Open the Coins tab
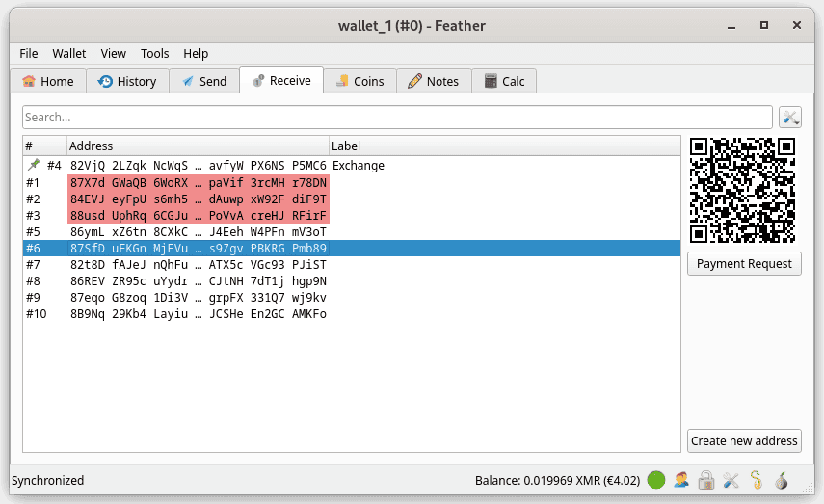This screenshot has width=824, height=504. (x=359, y=82)
